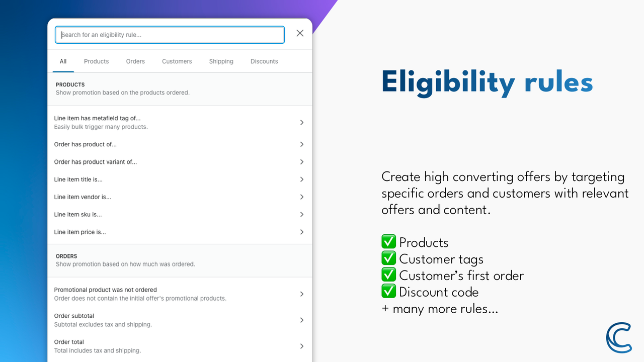Close the eligibility rule search dialog

(x=300, y=33)
